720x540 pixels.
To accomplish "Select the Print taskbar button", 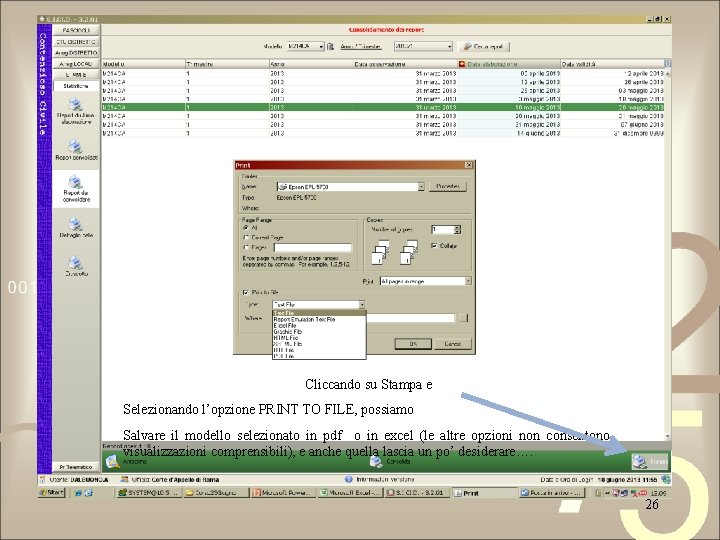I will pyautogui.click(x=484, y=493).
